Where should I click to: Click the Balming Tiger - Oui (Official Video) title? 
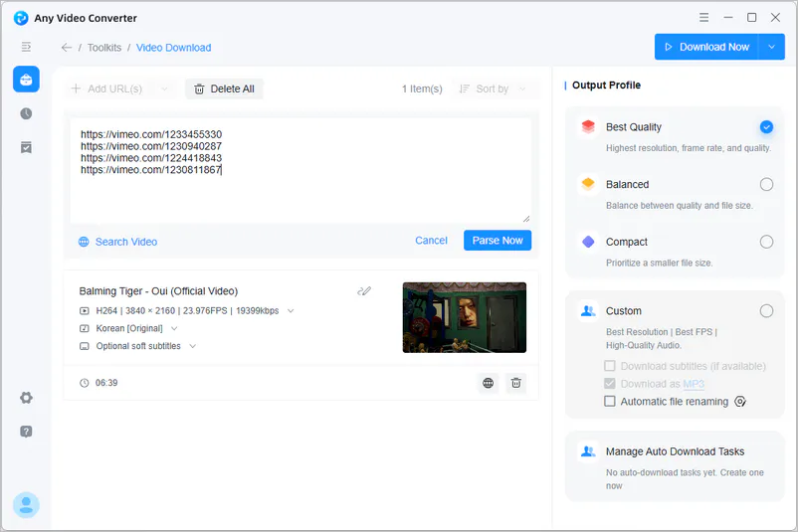pyautogui.click(x=158, y=291)
